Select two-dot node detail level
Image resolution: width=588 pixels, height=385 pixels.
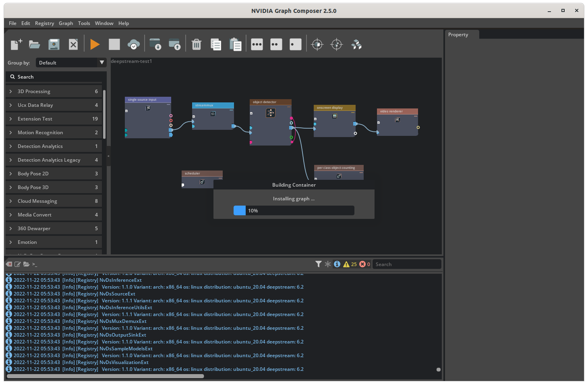click(x=276, y=44)
